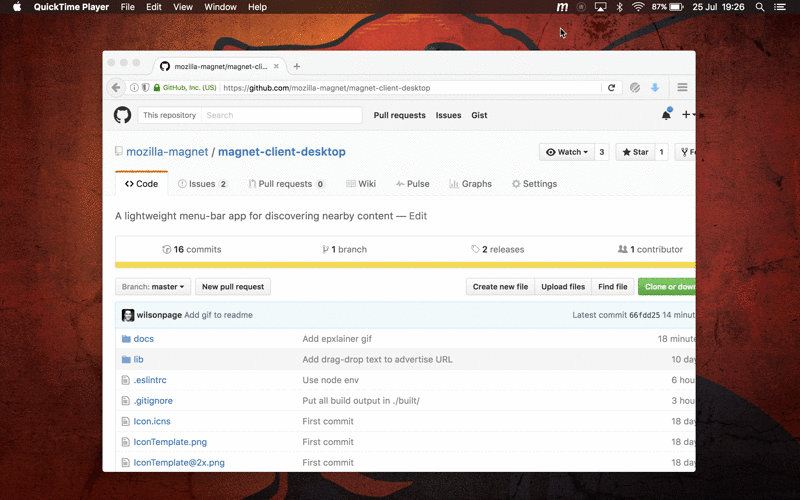Open magnet-client-desktop repository link

coord(282,152)
